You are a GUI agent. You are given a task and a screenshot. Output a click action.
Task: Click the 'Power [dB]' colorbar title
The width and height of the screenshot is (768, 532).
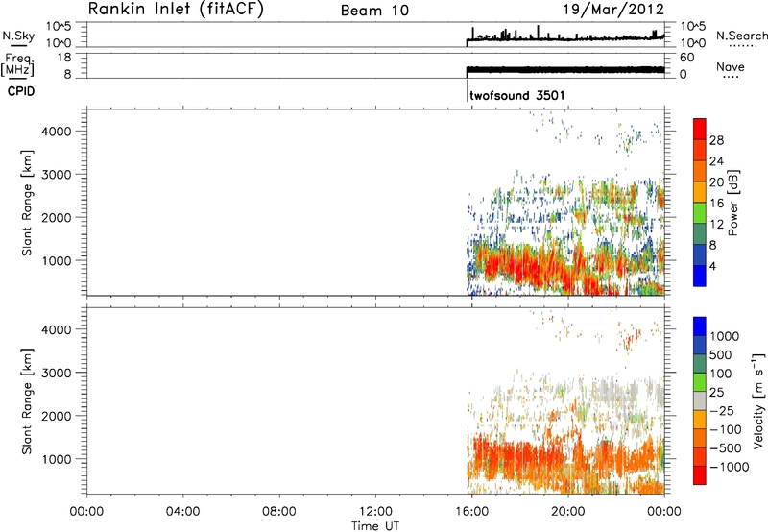pos(733,203)
